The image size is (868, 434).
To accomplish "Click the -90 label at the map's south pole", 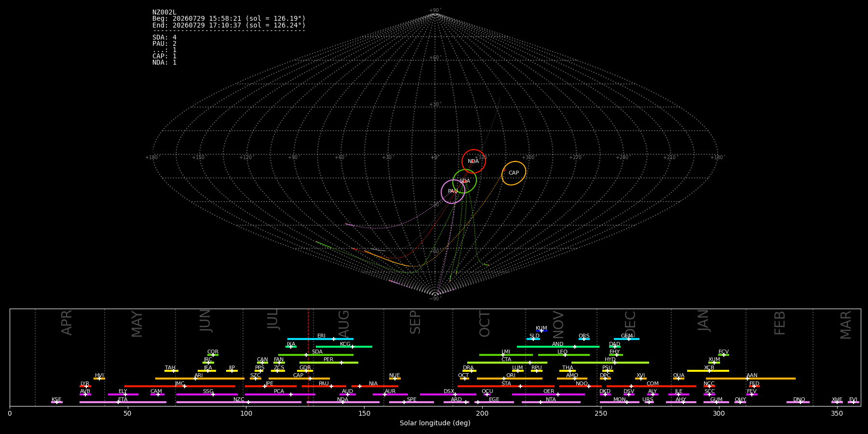I will 434,299.
